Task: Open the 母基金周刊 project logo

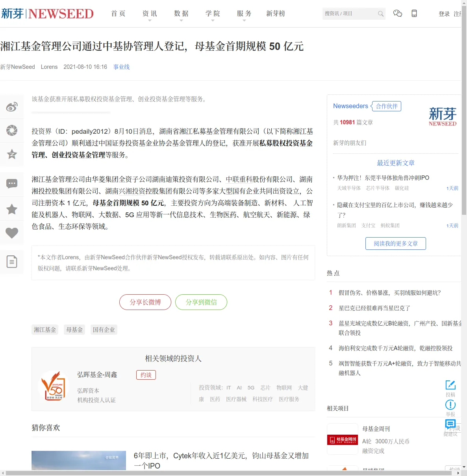Action: click(x=343, y=439)
